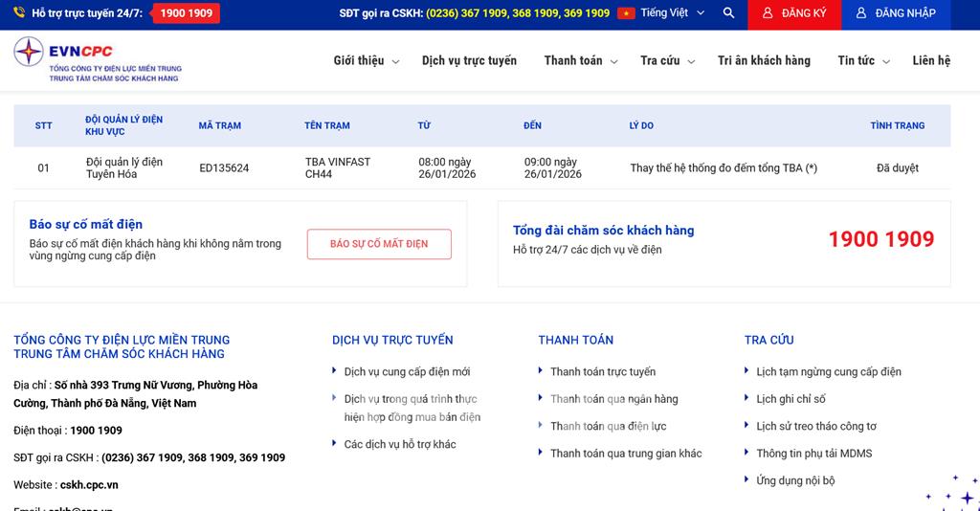Expand the Giới thiệu menu

(366, 60)
